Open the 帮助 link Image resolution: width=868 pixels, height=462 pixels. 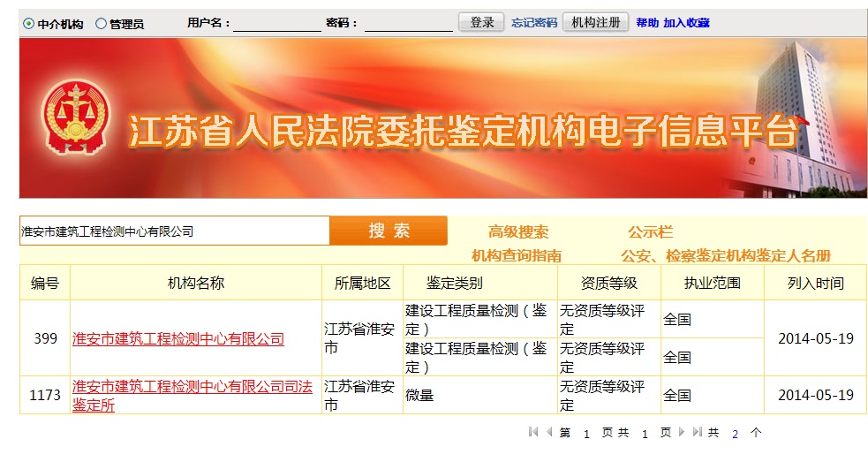pos(647,23)
